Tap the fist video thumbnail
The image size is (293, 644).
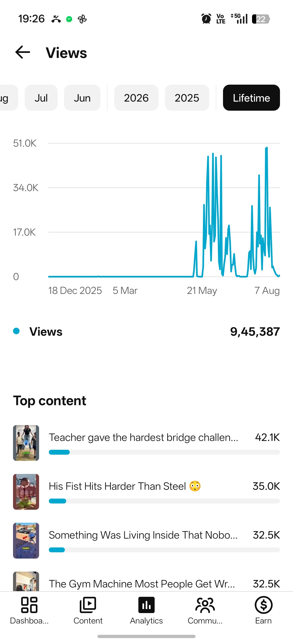click(x=26, y=492)
